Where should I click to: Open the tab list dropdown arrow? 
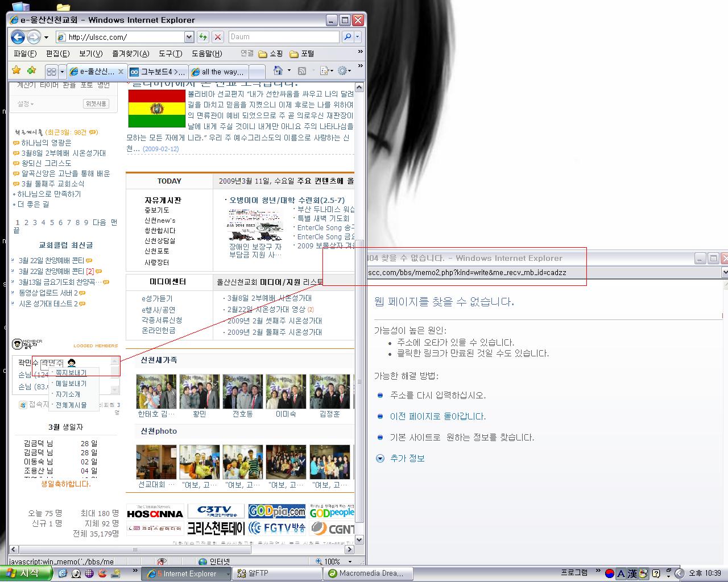click(x=62, y=72)
